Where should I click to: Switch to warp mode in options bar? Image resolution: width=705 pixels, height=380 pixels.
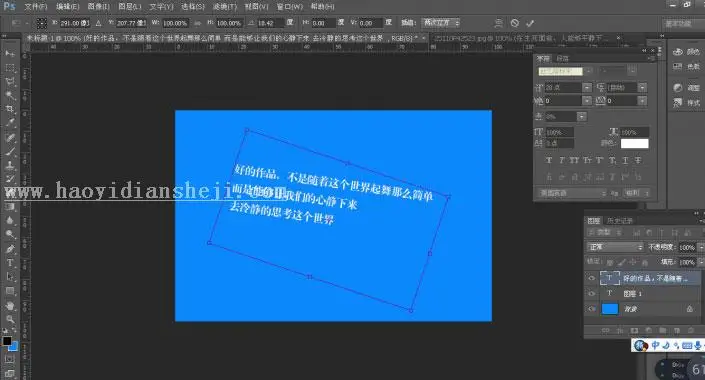tap(499, 23)
